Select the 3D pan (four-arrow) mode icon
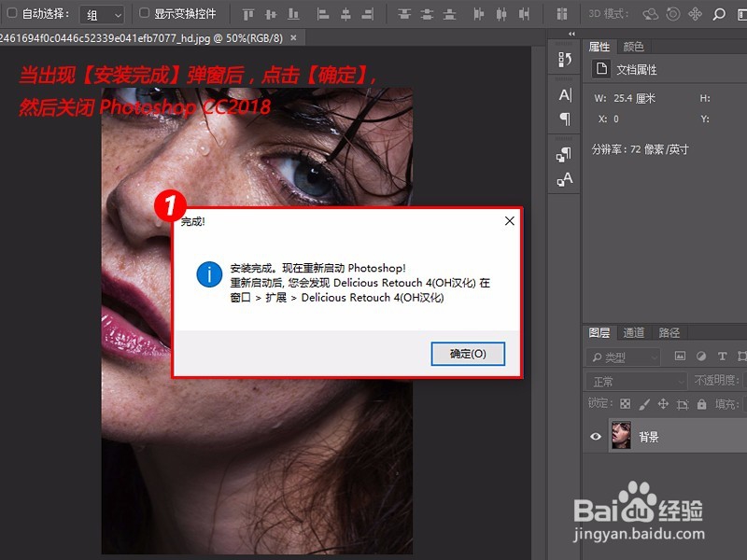This screenshot has height=560, width=747. tap(695, 15)
